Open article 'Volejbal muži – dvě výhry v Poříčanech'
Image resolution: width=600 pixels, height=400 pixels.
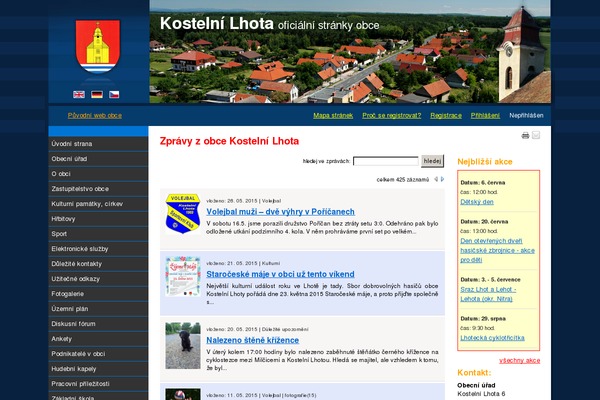pos(280,212)
